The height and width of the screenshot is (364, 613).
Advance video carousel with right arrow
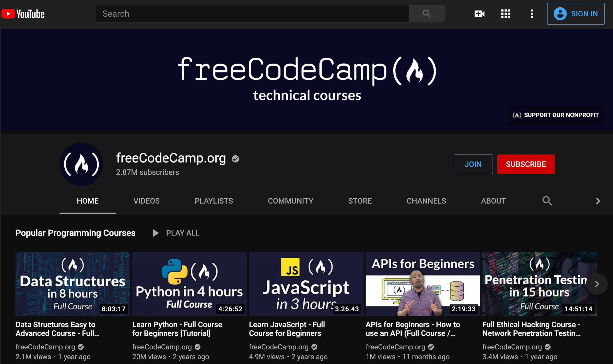(x=597, y=284)
